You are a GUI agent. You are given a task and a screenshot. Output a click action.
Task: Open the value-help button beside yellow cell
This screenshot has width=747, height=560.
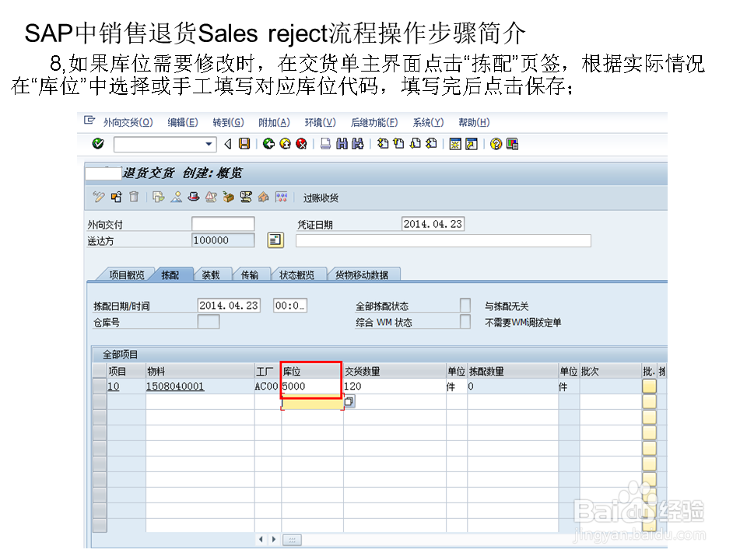(349, 401)
